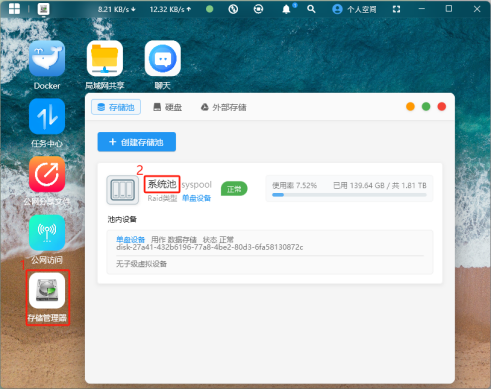Open the 公网访问 antenna icon

(47, 232)
